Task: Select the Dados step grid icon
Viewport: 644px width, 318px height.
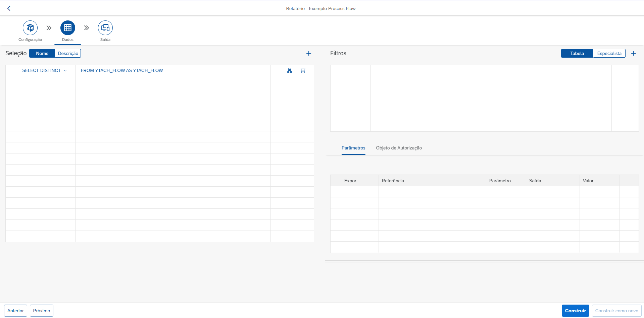Action: (68, 28)
